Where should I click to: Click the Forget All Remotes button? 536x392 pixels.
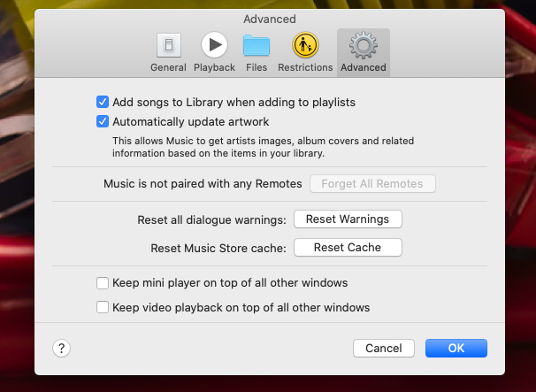[x=372, y=184]
